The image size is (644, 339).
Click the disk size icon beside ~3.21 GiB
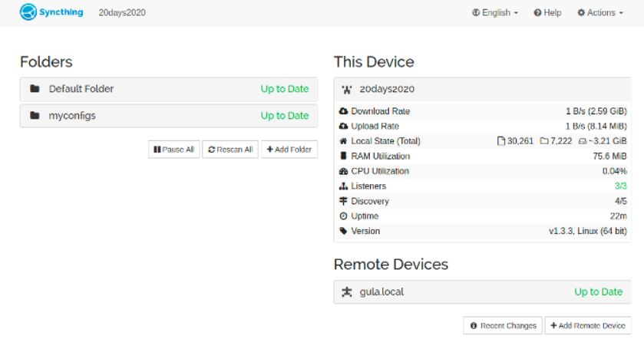tap(583, 141)
